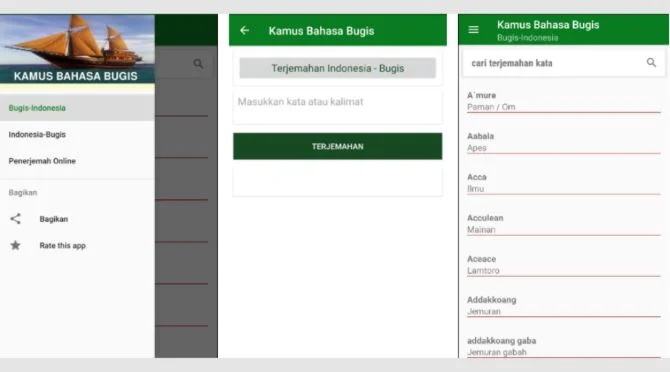
Task: Tap the back arrow in translator screen
Action: (244, 30)
